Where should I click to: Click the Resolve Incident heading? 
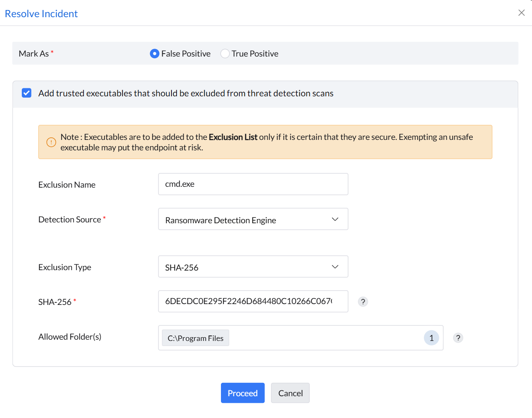[41, 13]
